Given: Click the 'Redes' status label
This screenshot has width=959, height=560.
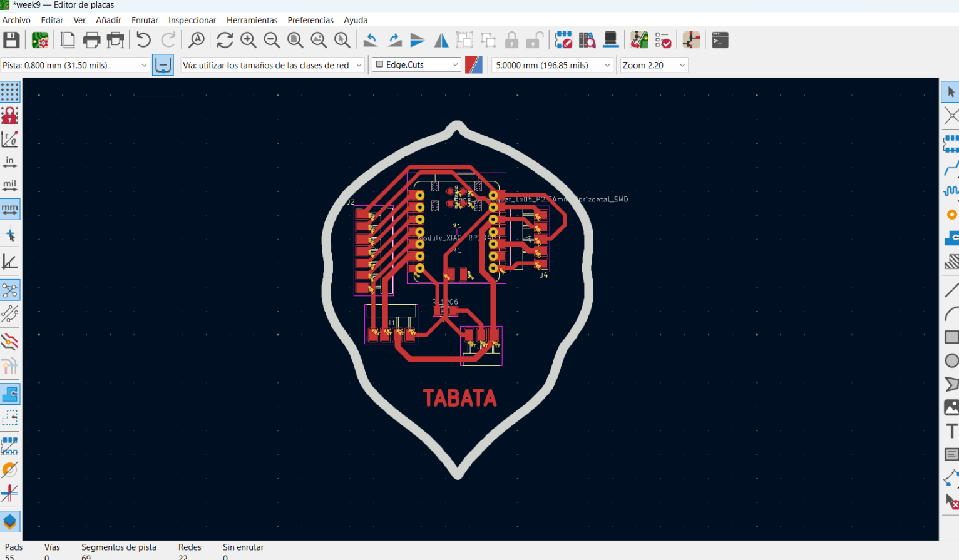Looking at the screenshot, I should 190,547.
